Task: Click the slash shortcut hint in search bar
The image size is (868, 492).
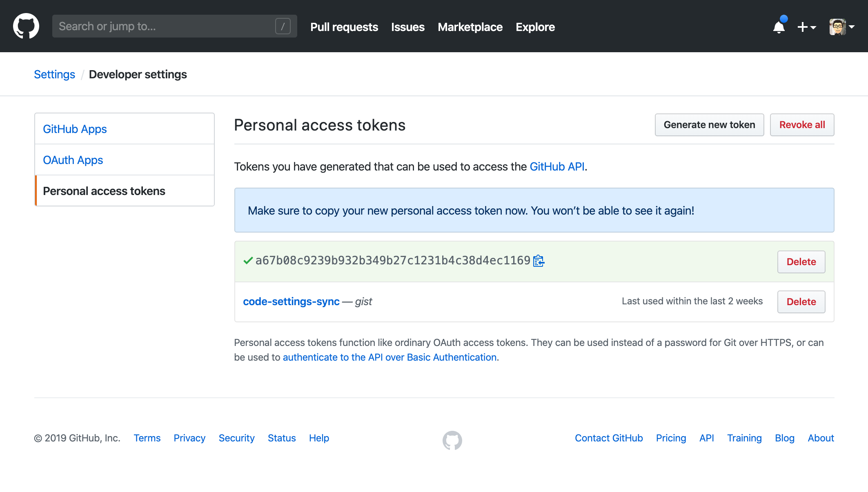Action: click(283, 26)
